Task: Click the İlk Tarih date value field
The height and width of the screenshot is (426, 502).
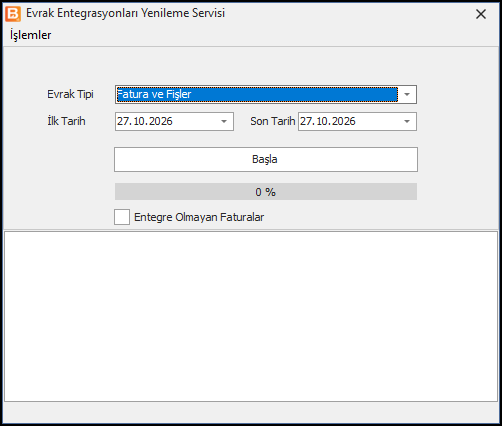Action: click(174, 121)
